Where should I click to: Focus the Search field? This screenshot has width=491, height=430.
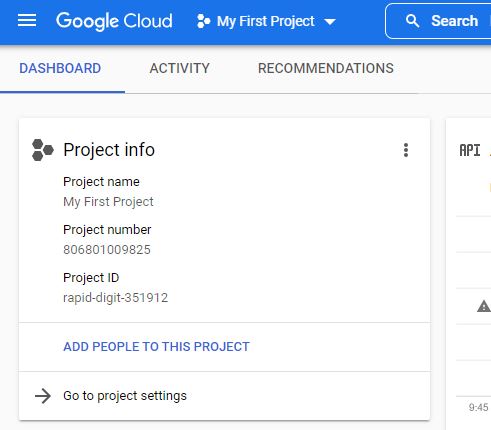click(438, 21)
